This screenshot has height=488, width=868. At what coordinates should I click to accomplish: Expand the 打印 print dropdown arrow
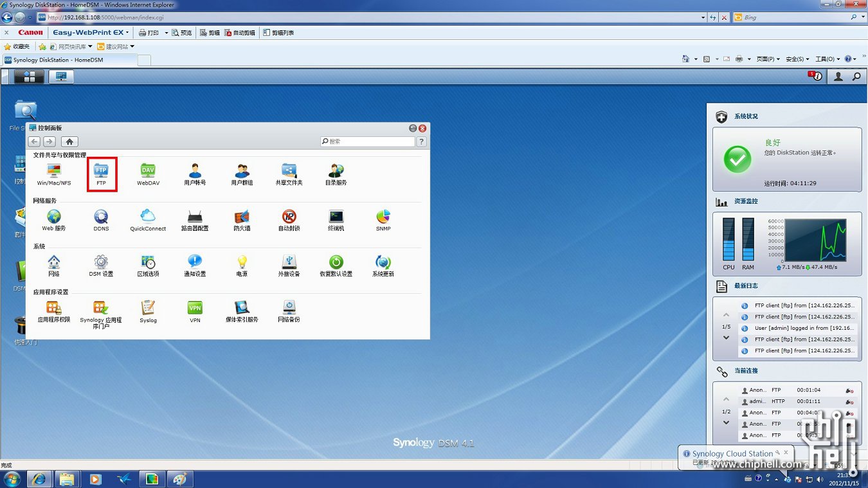point(166,33)
